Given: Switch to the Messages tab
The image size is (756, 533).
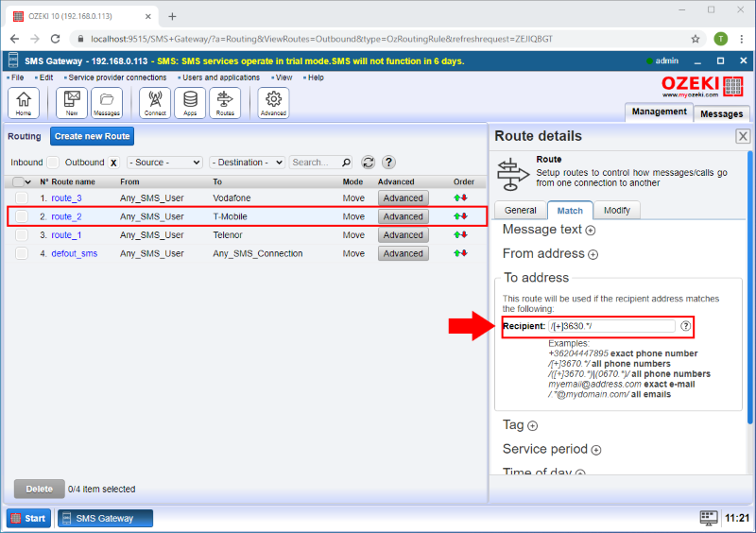Looking at the screenshot, I should 721,113.
